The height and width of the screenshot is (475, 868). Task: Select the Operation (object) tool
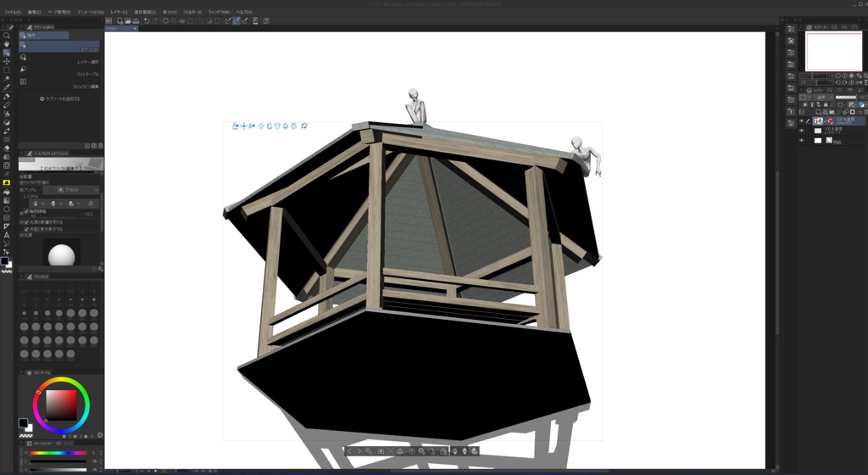tap(7, 53)
